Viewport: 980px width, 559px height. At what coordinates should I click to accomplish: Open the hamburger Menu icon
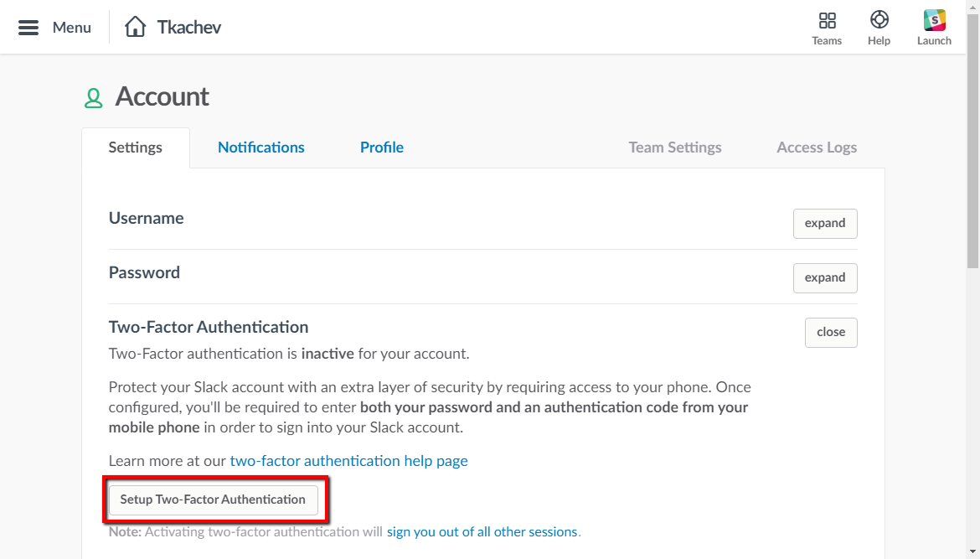point(28,28)
